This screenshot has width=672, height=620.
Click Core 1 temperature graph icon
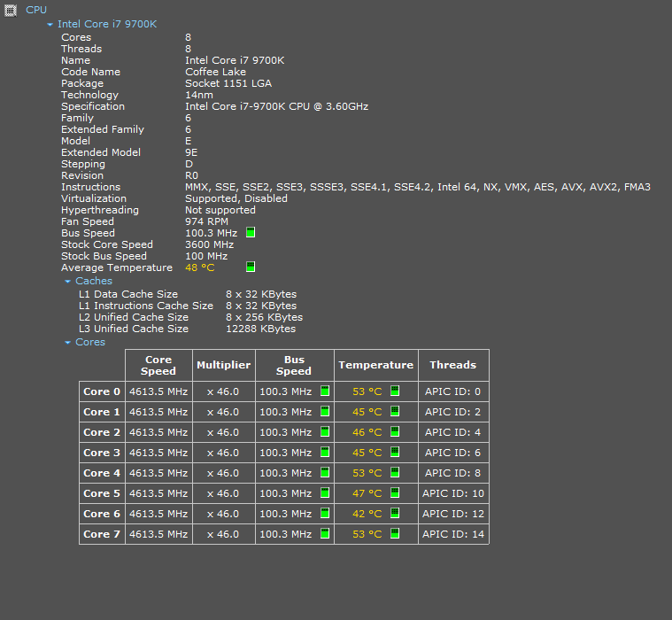pos(395,411)
